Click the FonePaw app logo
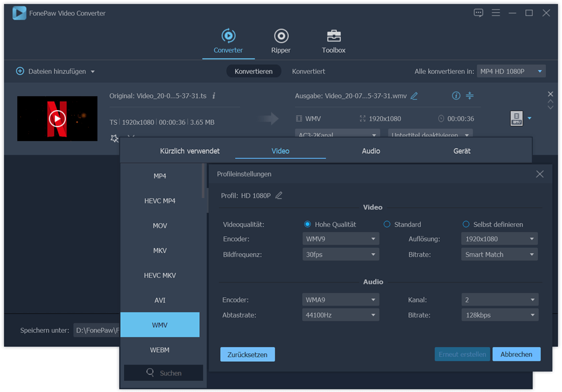Image resolution: width=562 pixels, height=392 pixels. (19, 13)
